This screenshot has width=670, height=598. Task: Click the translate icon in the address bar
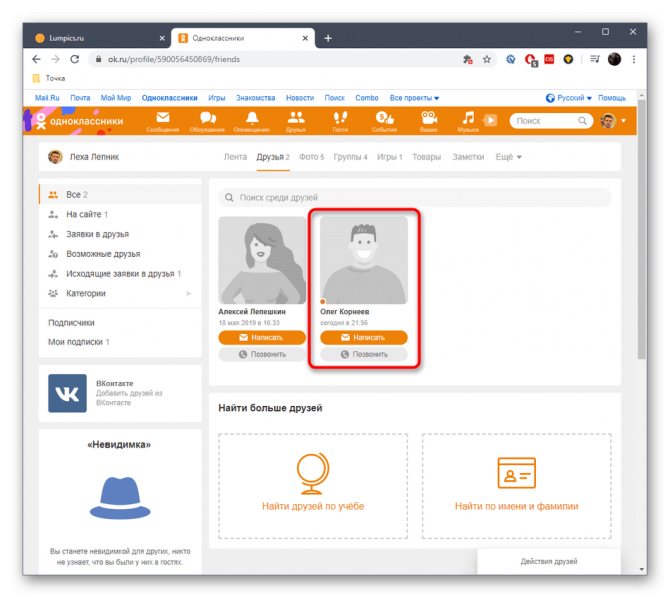point(467,59)
